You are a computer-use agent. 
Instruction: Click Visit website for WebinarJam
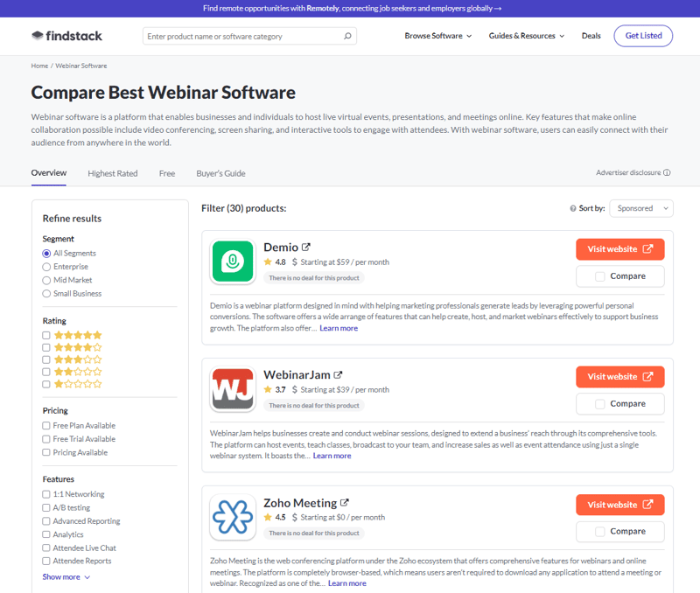pyautogui.click(x=620, y=377)
